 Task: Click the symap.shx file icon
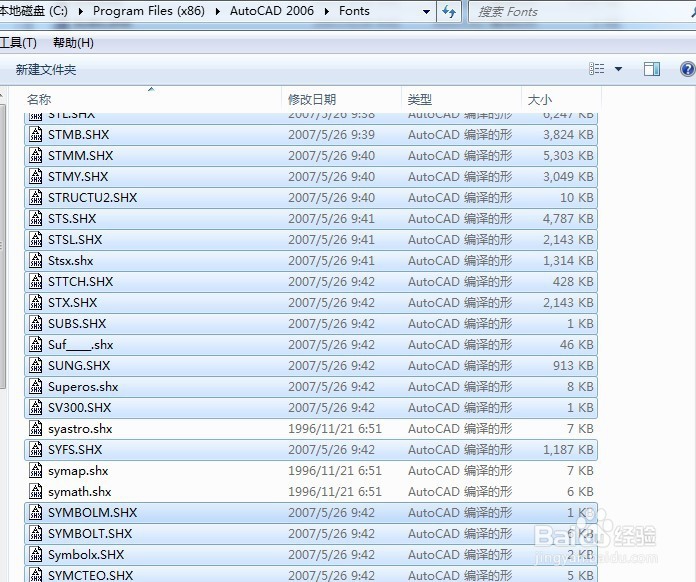[36, 471]
